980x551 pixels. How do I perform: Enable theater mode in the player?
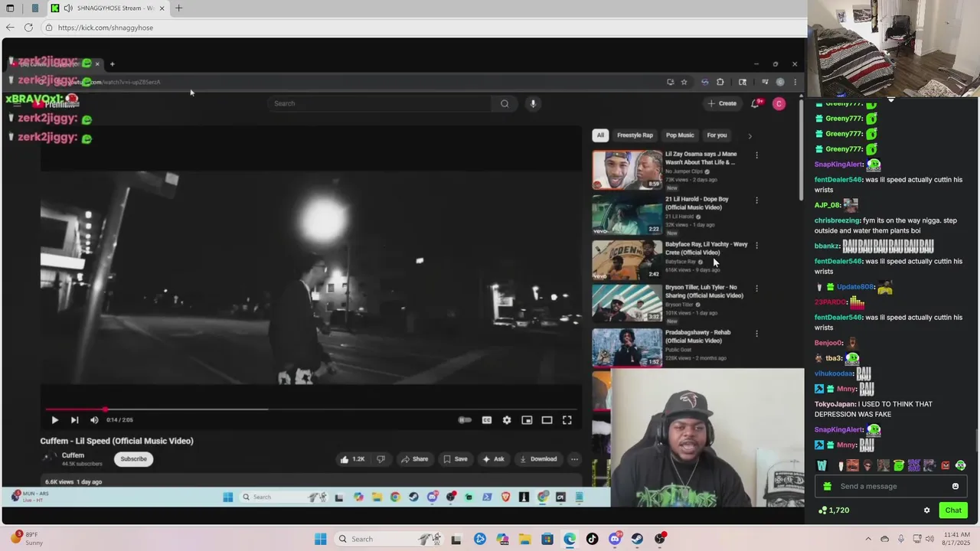(x=547, y=420)
